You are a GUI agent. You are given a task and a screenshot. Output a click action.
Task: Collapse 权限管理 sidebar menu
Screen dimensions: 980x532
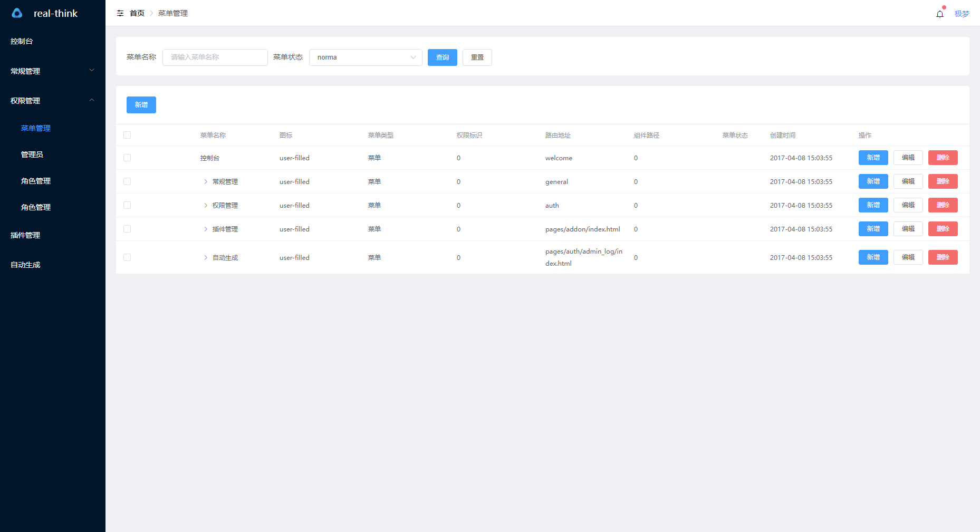[x=53, y=100]
